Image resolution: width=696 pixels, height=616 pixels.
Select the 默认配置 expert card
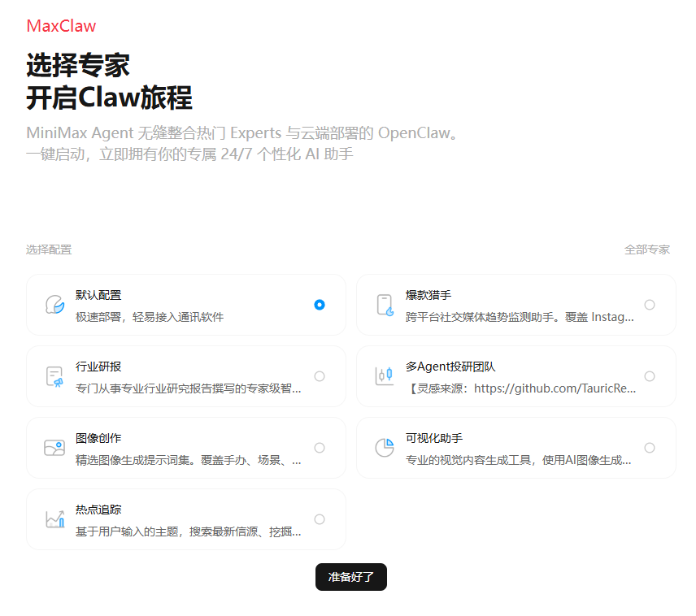(x=186, y=305)
